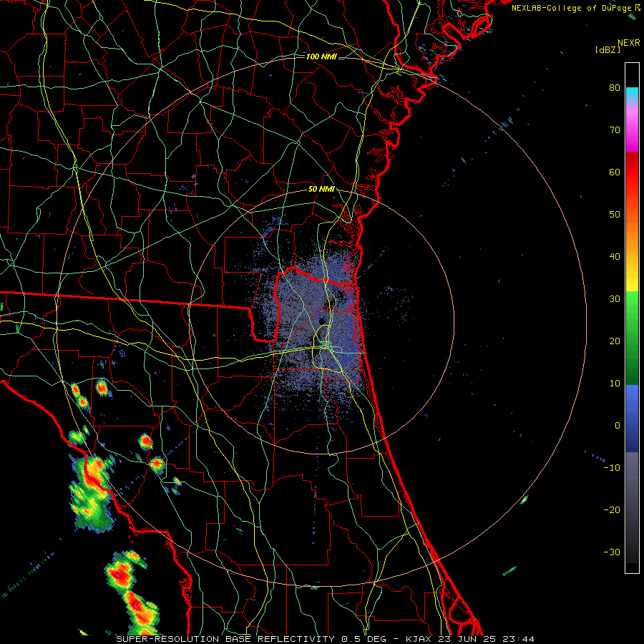Click the NEXR label above the color scale
Image resolution: width=644 pixels, height=644 pixels.
click(628, 43)
